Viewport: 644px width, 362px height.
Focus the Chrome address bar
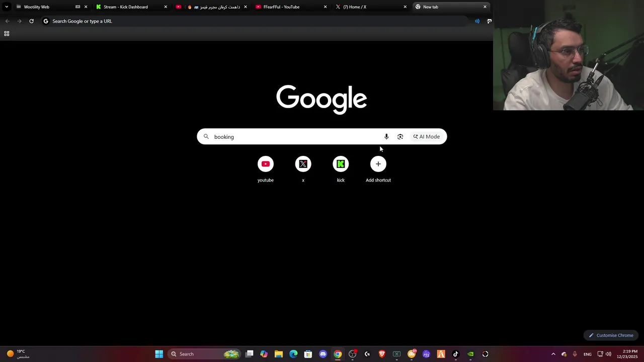coord(254,21)
